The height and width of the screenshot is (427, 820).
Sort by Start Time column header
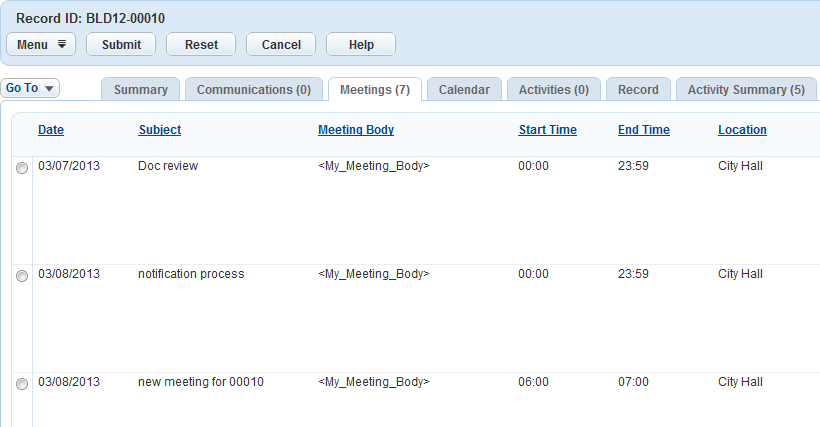547,130
